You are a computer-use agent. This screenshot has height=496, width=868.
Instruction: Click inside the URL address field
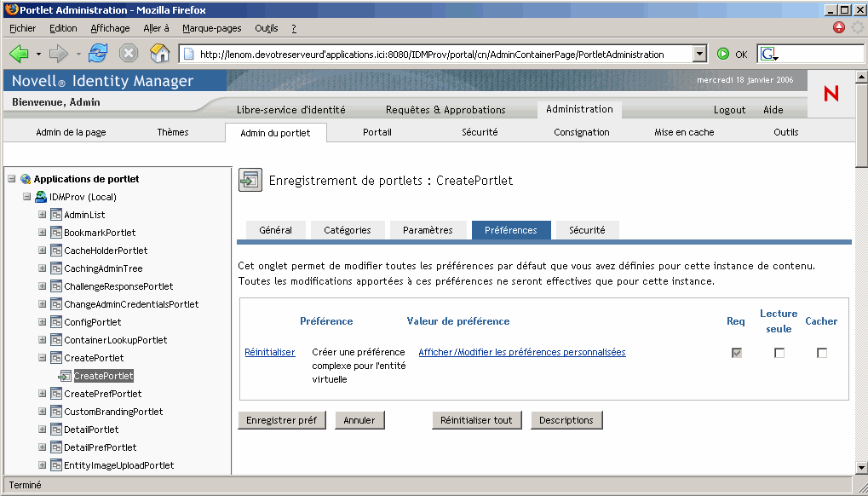coord(443,55)
